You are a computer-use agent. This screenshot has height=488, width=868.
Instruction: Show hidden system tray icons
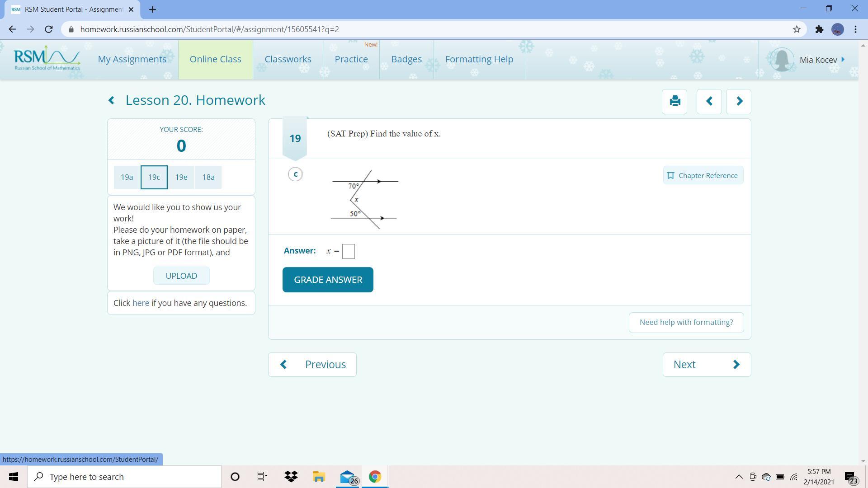tap(739, 477)
